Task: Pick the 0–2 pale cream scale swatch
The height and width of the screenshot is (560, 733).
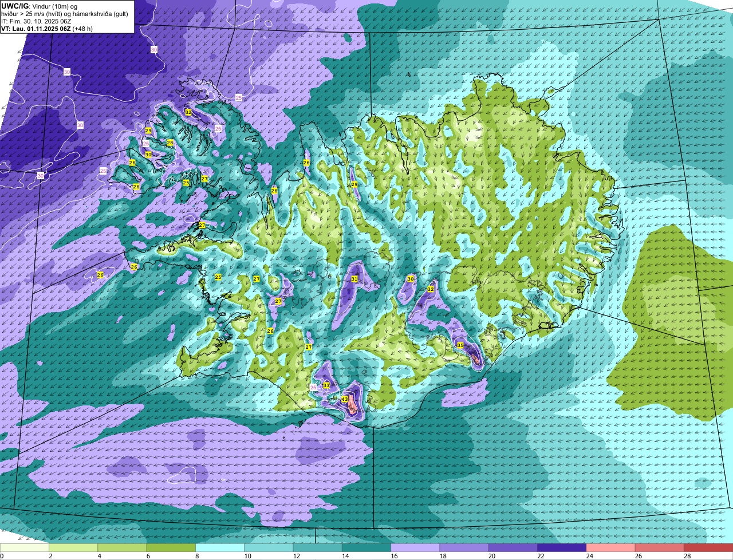Action: pyautogui.click(x=25, y=547)
